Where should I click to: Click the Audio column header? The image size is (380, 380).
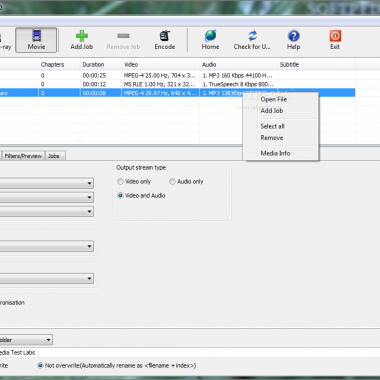[238, 65]
